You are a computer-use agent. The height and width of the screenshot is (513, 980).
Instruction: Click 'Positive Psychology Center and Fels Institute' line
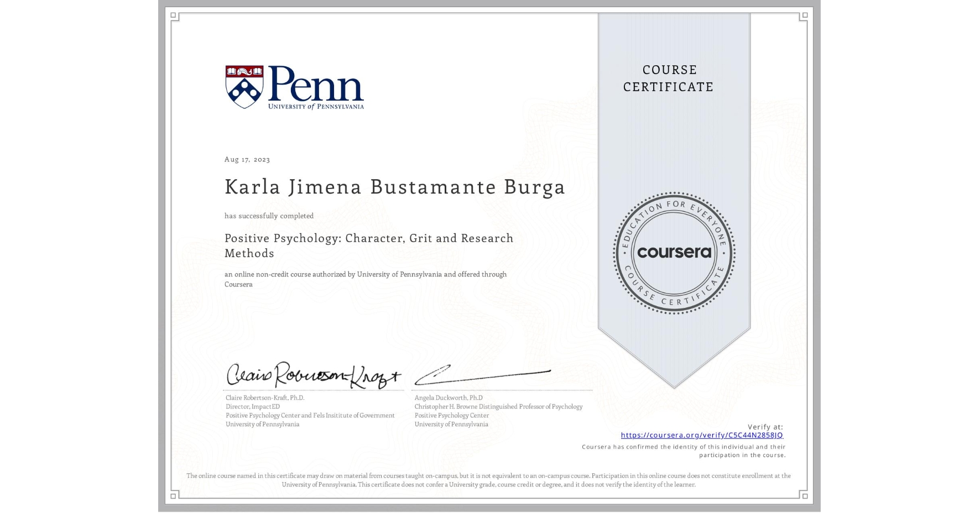pos(310,415)
